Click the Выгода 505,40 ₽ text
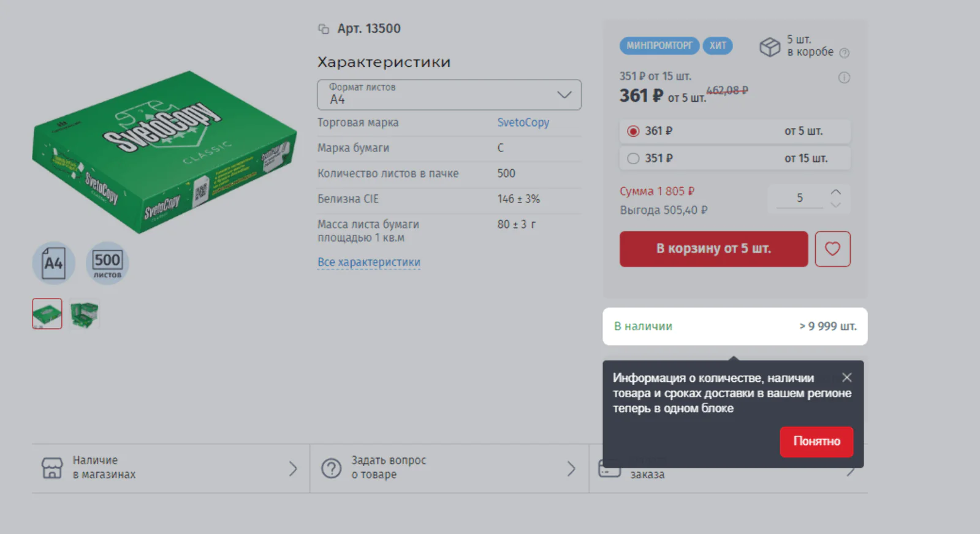Viewport: 980px width, 534px height. 664,210
